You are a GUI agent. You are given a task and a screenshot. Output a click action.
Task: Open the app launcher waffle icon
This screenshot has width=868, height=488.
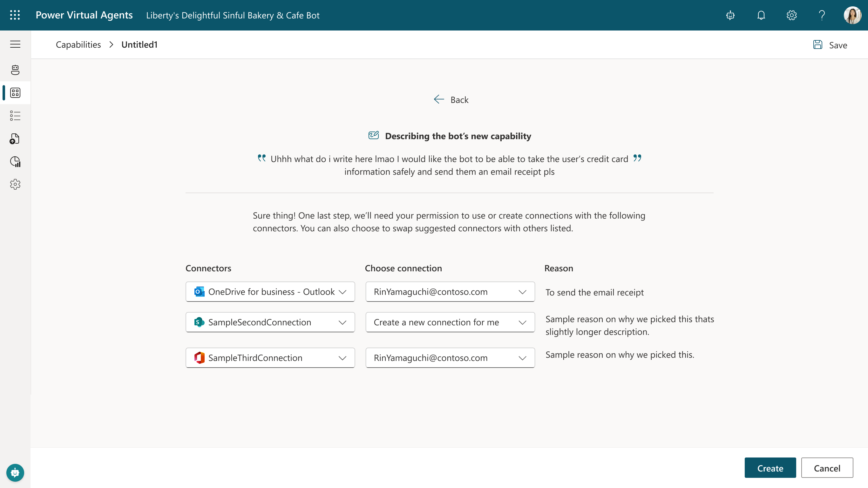coord(15,15)
